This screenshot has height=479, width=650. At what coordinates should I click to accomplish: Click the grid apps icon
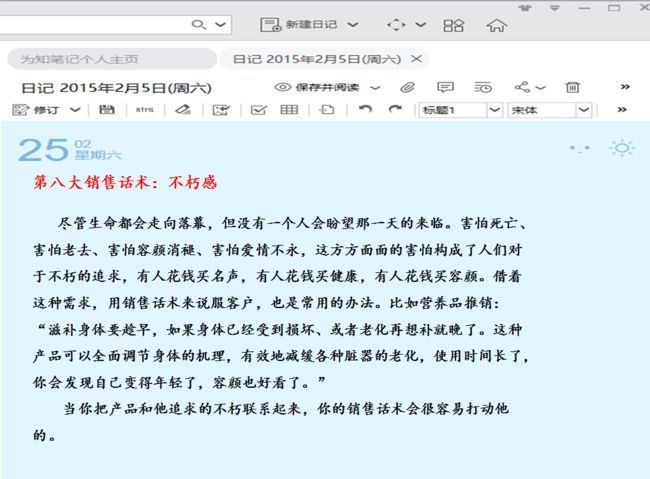pyautogui.click(x=453, y=25)
